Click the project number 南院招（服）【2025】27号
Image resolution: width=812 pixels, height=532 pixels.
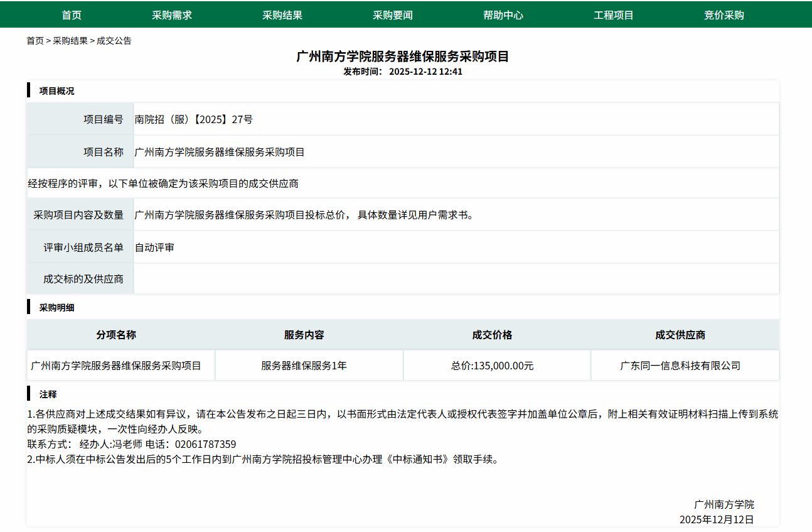click(x=193, y=119)
